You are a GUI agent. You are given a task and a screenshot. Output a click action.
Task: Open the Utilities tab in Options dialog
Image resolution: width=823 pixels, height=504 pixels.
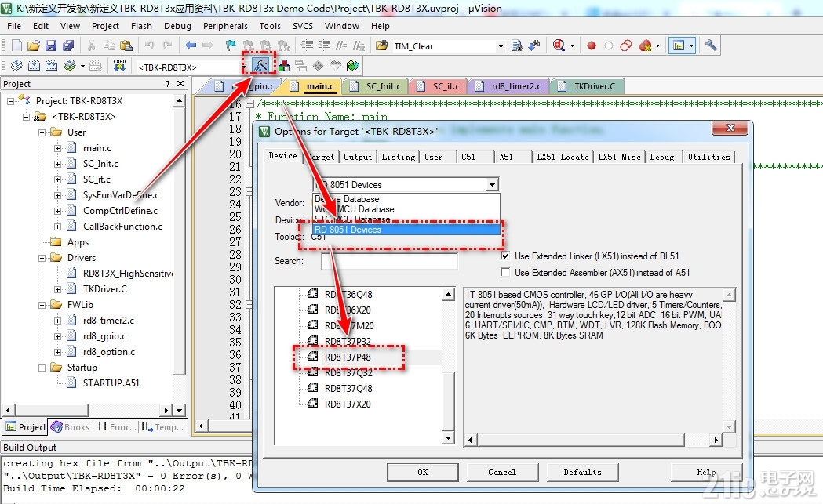[708, 157]
